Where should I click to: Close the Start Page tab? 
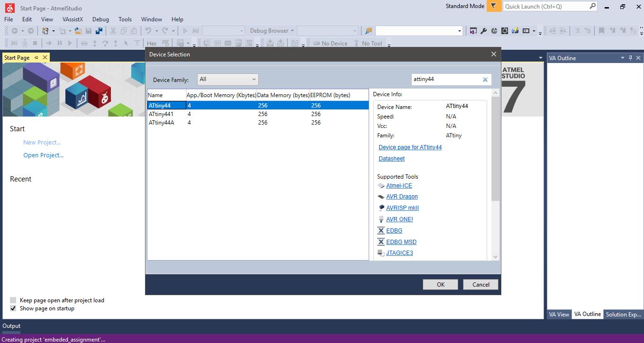pos(45,57)
